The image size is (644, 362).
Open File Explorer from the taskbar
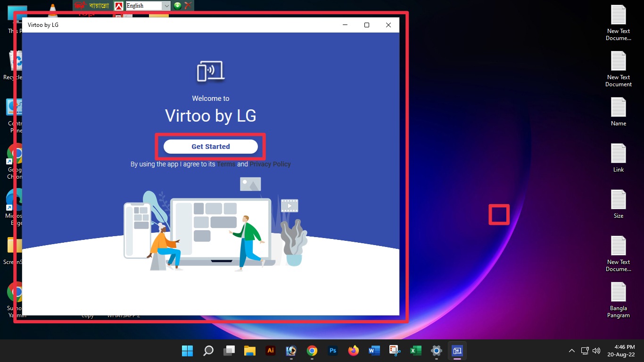coord(249,351)
